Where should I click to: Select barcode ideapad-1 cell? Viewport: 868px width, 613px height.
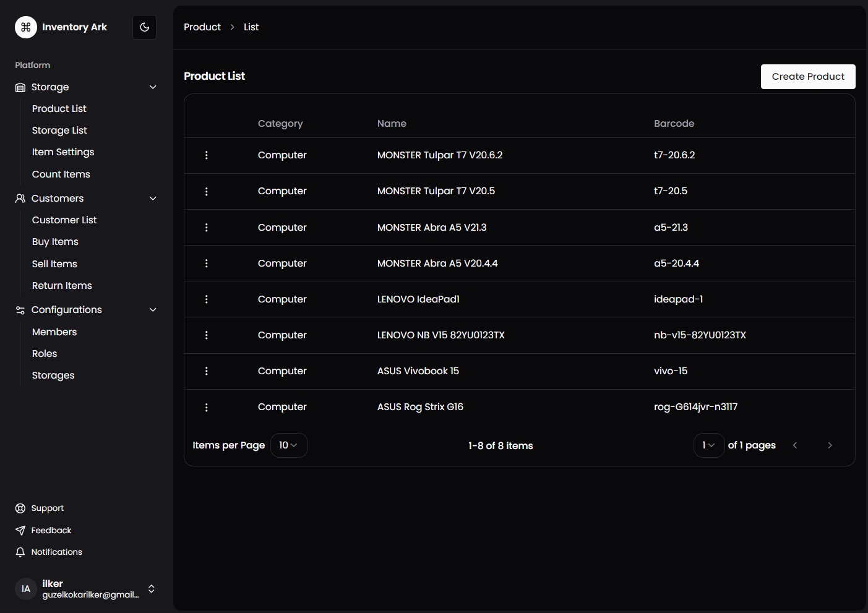point(678,299)
